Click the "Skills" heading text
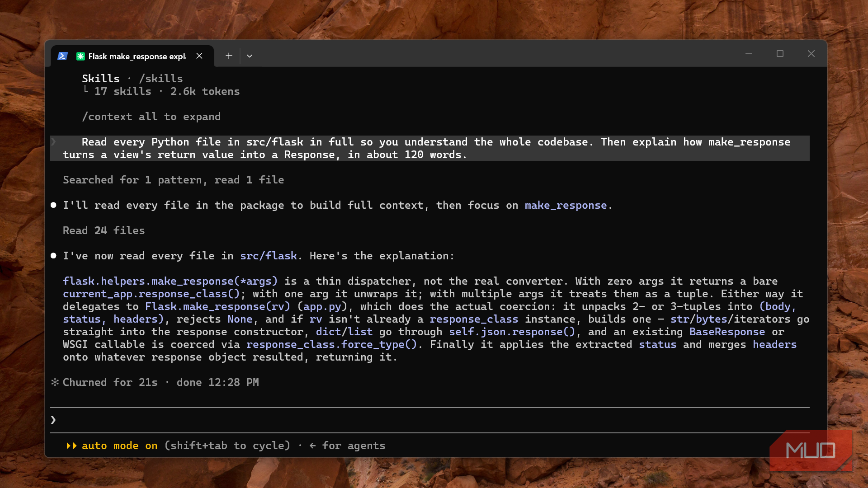Viewport: 868px width, 488px height. [x=101, y=79]
